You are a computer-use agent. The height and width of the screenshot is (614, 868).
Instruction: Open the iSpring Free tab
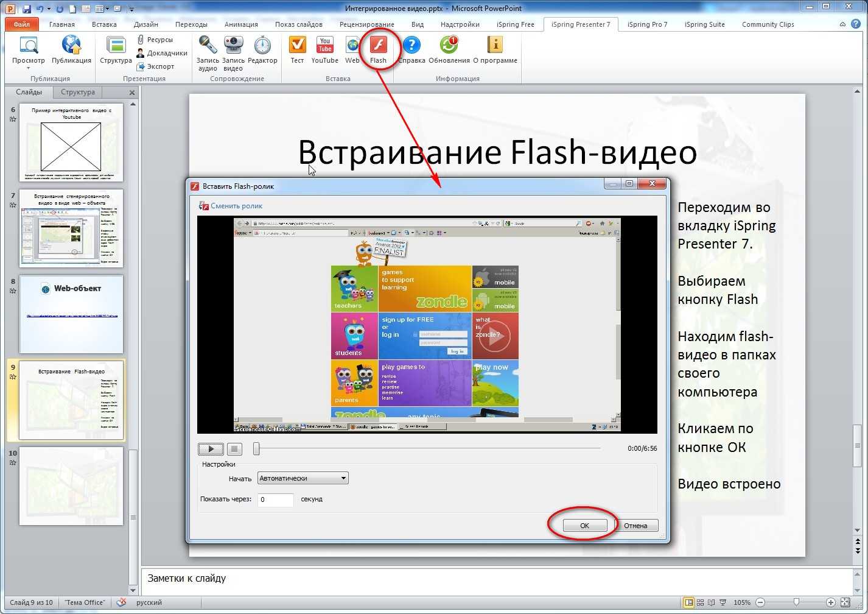pyautogui.click(x=515, y=24)
